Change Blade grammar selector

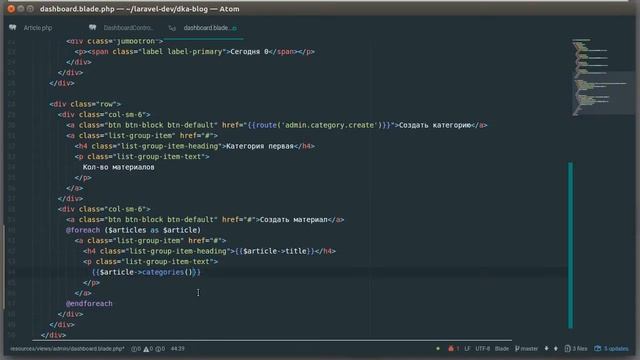502,349
